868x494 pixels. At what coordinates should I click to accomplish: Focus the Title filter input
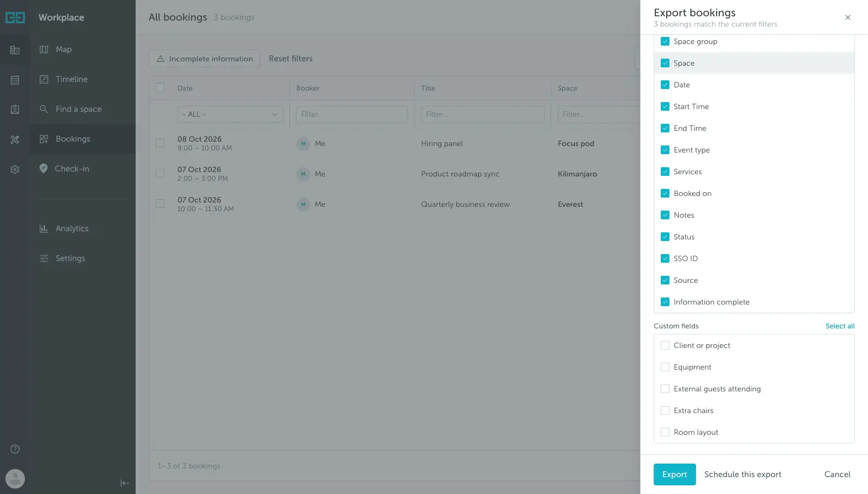(483, 115)
